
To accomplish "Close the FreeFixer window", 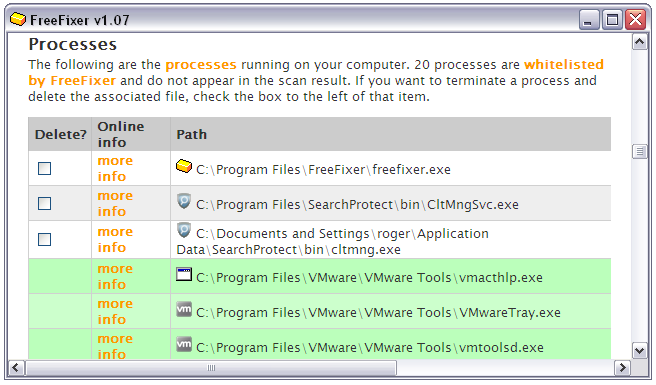I will (636, 19).
